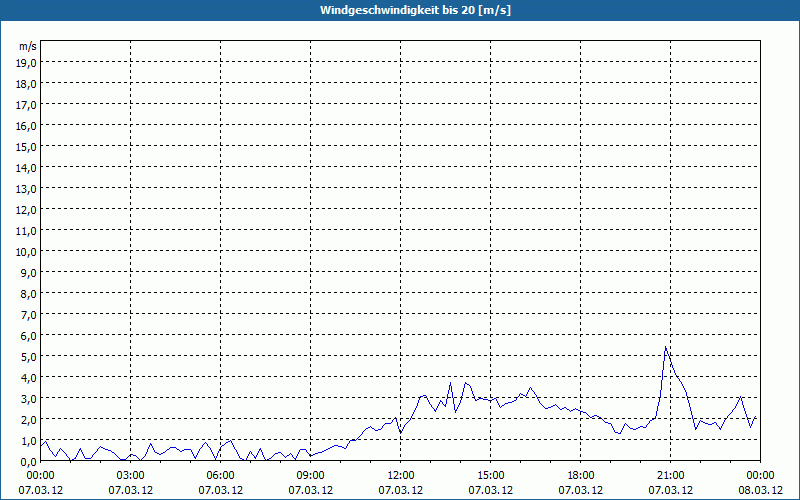
Task: Click the 17,0 y-axis label
Action: 26,105
